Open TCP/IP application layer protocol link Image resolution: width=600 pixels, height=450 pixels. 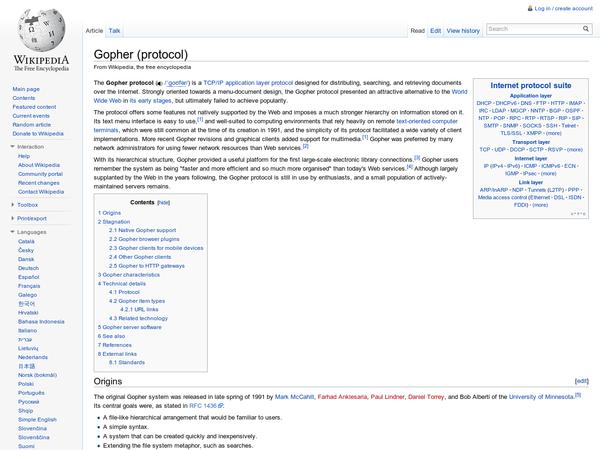[248, 83]
